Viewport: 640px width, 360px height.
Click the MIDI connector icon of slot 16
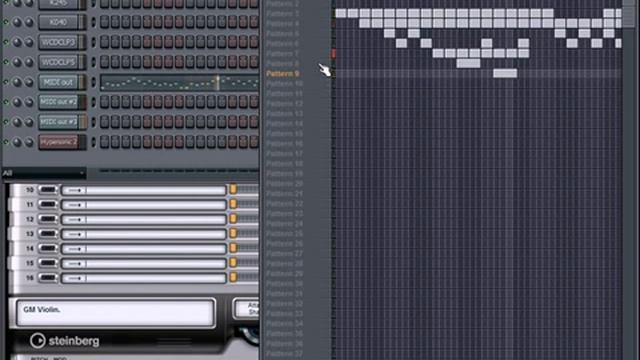click(48, 278)
